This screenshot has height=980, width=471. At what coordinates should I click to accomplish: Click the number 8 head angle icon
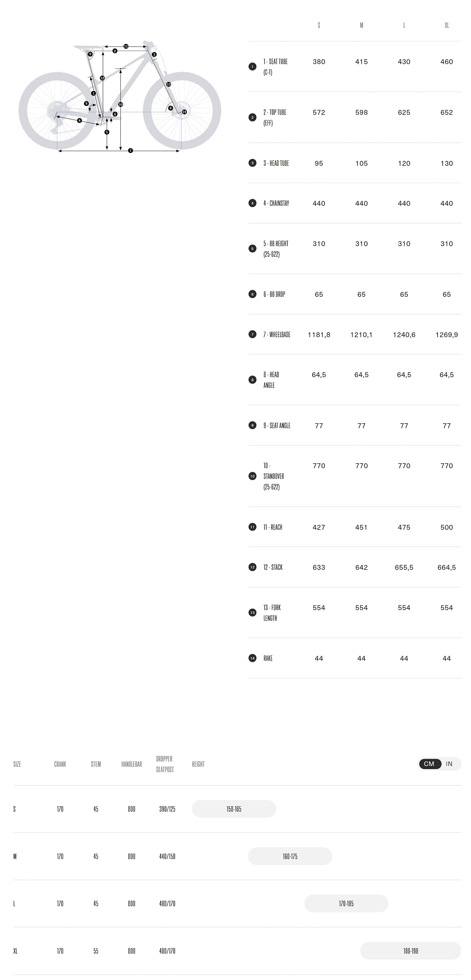click(x=252, y=380)
